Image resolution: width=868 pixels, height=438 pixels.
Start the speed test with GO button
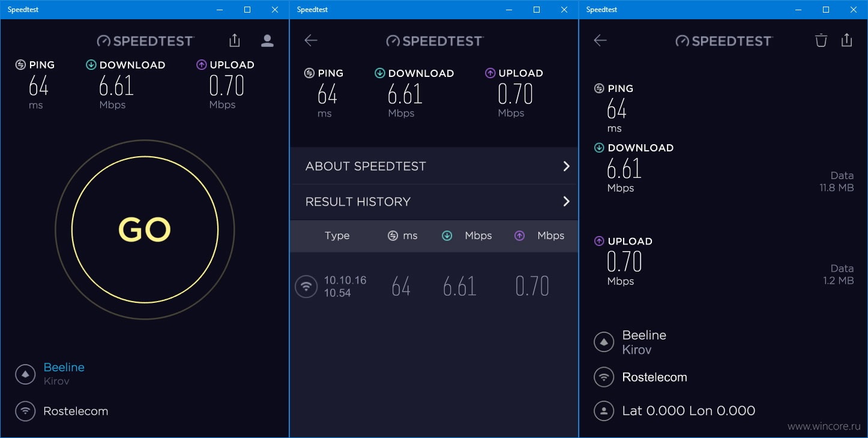(x=145, y=229)
